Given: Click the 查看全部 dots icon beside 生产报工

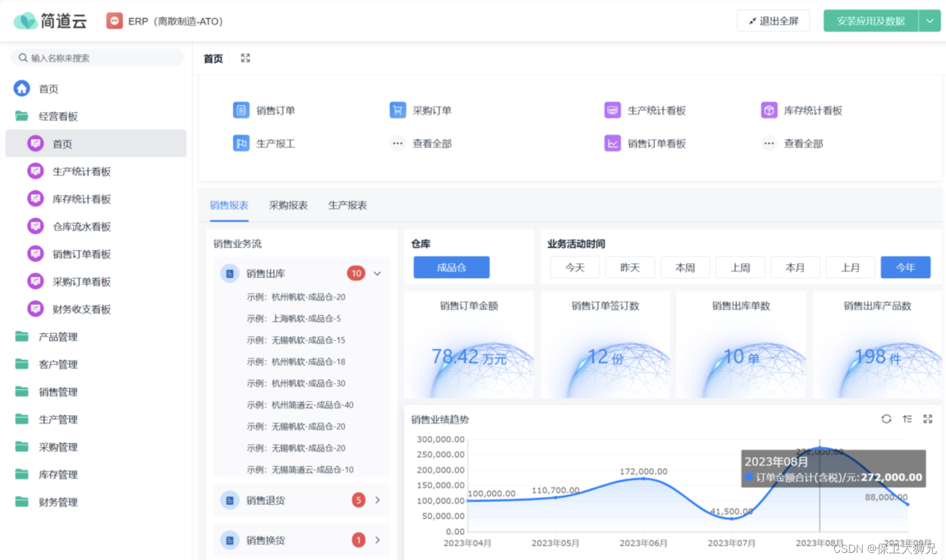Looking at the screenshot, I should coord(398,143).
